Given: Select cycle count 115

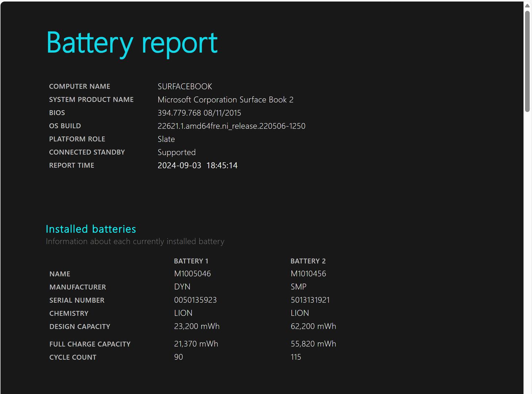Looking at the screenshot, I should (296, 357).
